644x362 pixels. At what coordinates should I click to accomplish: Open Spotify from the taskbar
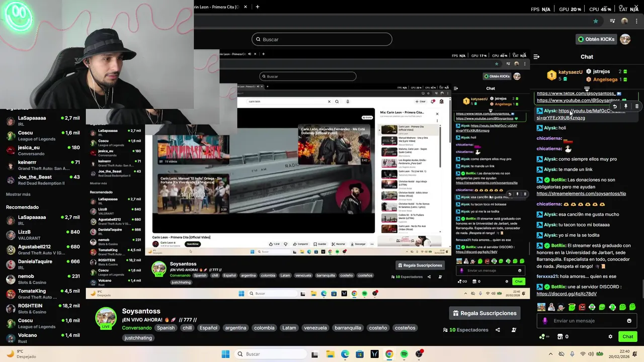(404, 354)
